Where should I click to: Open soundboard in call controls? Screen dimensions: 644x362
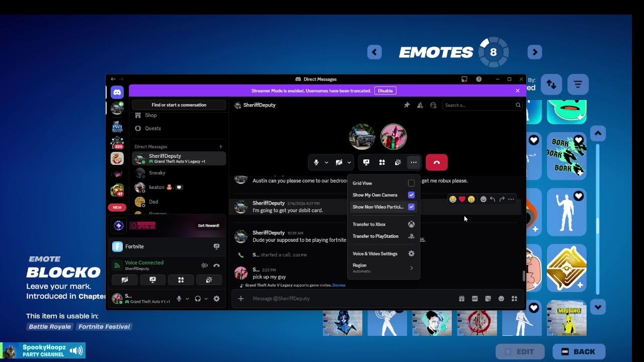click(x=397, y=162)
